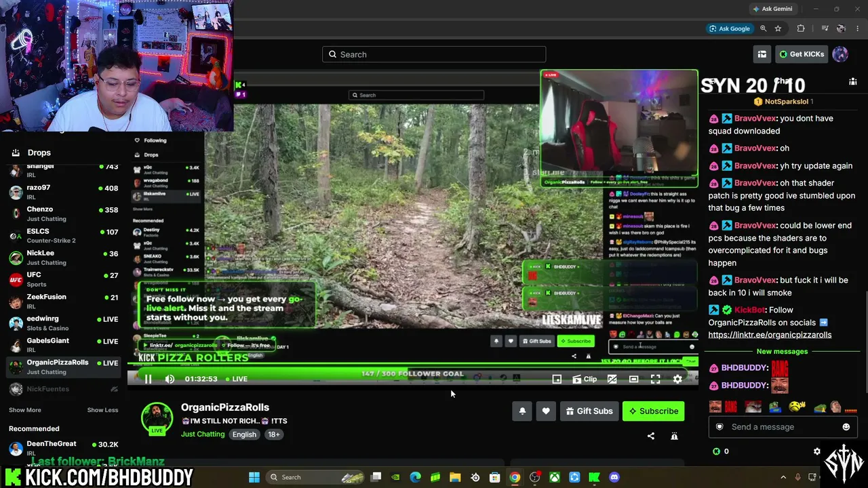This screenshot has width=868, height=488.
Task: Click BHDBUDDY username in latest chat message
Action: pos(745,385)
